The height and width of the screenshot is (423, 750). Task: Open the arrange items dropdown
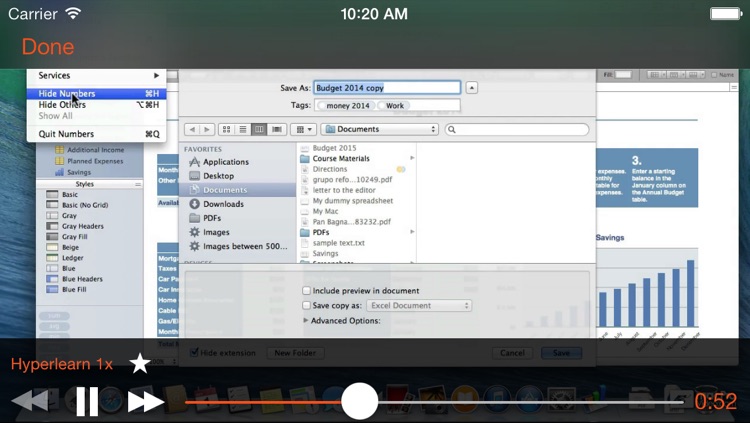[x=303, y=129]
